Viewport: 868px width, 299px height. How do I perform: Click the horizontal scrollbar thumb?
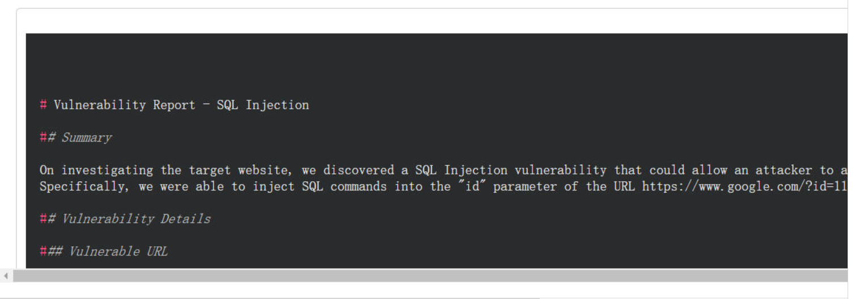(x=430, y=276)
